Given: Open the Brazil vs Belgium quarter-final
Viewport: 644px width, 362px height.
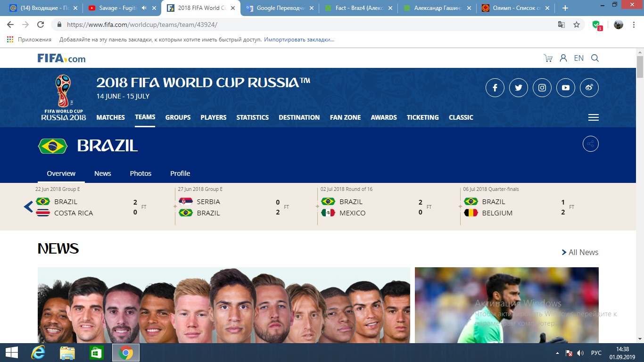Looking at the screenshot, I should (x=519, y=207).
